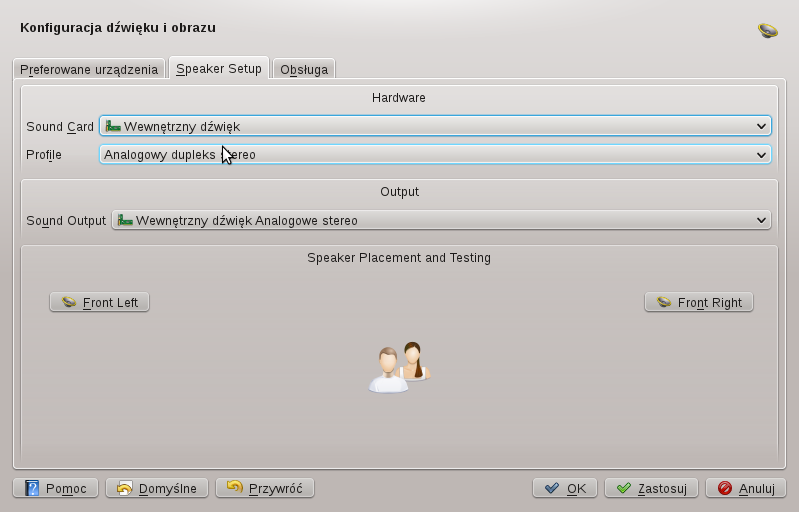This screenshot has width=799, height=512.
Task: Open the Profile dropdown showing Analogowy dupleks stereo
Action: pyautogui.click(x=434, y=155)
